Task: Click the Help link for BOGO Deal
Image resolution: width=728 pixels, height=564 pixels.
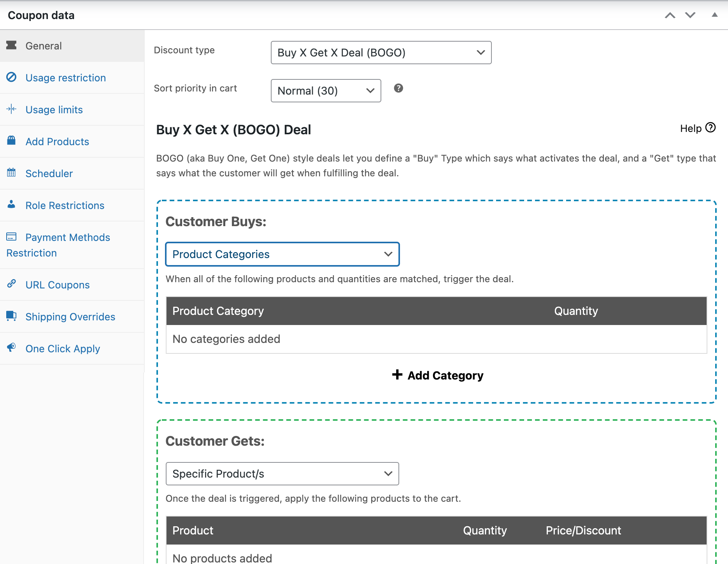Action: pyautogui.click(x=698, y=128)
